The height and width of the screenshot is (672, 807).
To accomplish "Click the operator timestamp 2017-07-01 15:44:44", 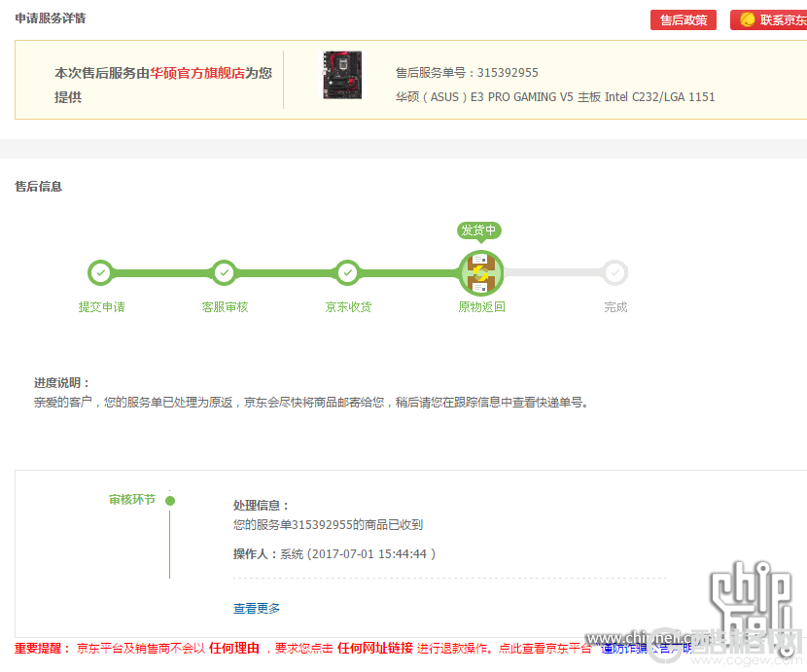I will [x=369, y=554].
